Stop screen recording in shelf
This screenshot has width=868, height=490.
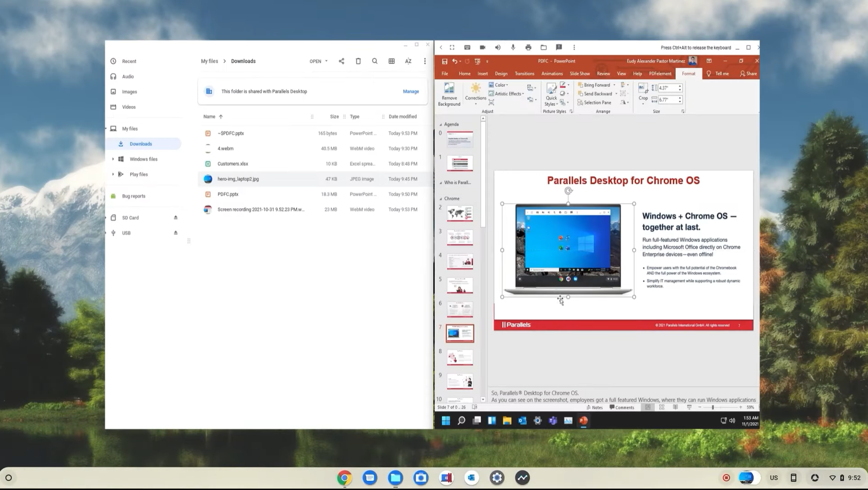click(726, 478)
